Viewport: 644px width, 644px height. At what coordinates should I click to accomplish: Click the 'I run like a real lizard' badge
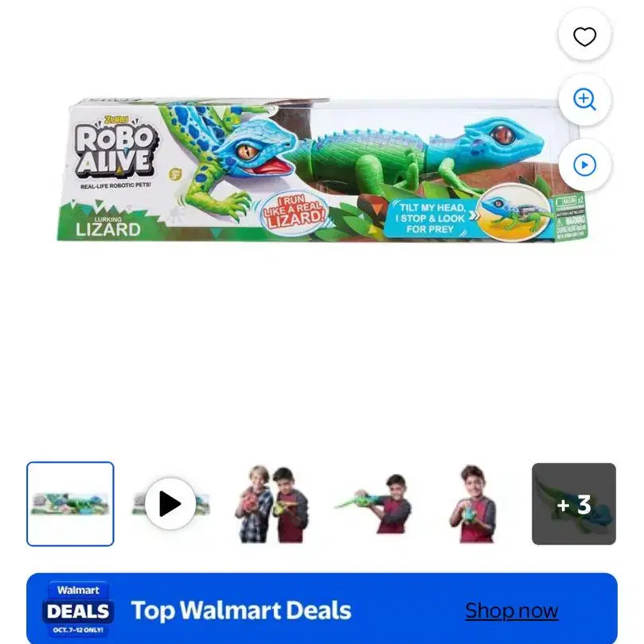[x=294, y=212]
